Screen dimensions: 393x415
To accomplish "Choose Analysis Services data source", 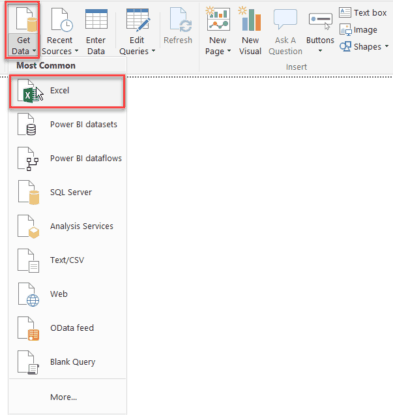I will [67, 226].
